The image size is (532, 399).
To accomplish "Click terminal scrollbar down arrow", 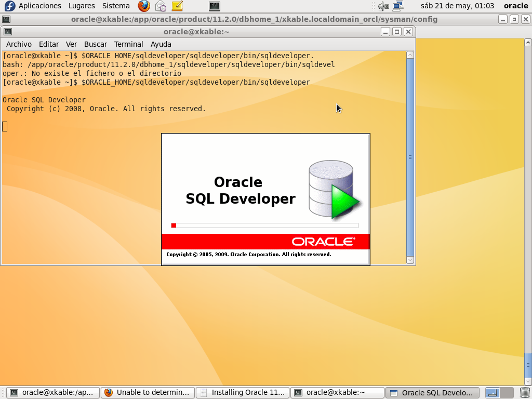I will [x=410, y=260].
